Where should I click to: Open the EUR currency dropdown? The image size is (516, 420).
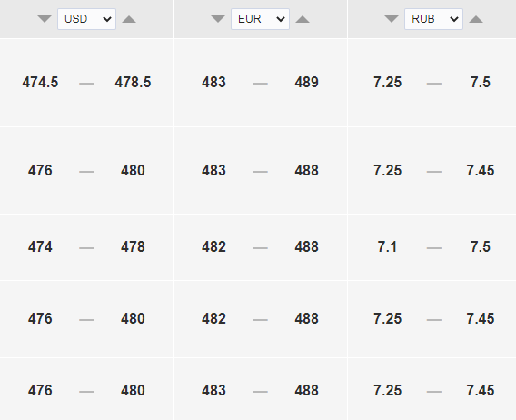[x=261, y=19]
